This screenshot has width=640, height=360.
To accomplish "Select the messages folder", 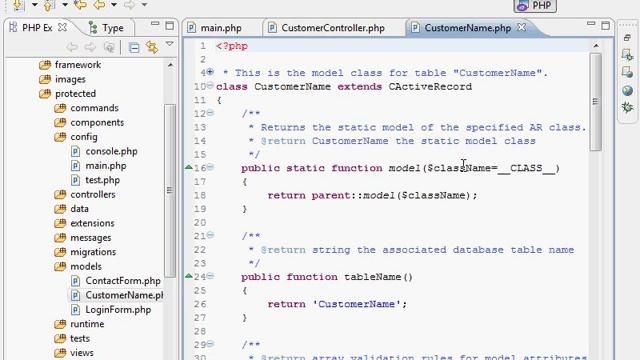I will pyautogui.click(x=91, y=238).
